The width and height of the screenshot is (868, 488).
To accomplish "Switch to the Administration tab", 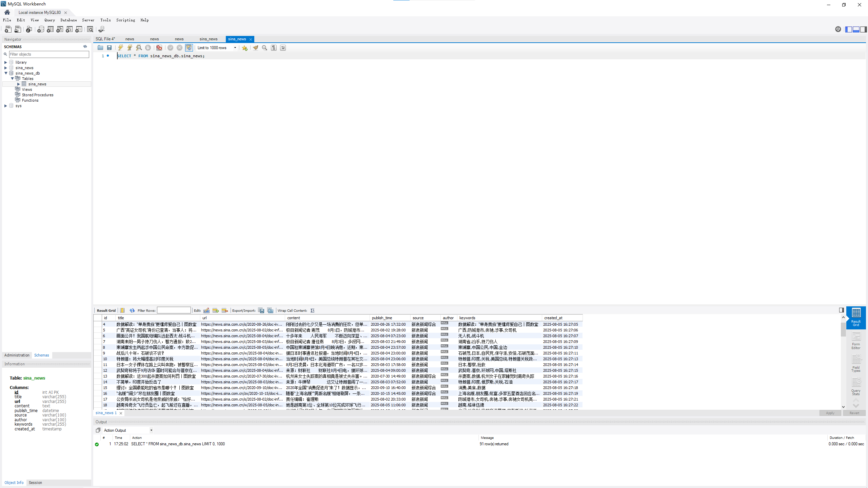I will [17, 355].
